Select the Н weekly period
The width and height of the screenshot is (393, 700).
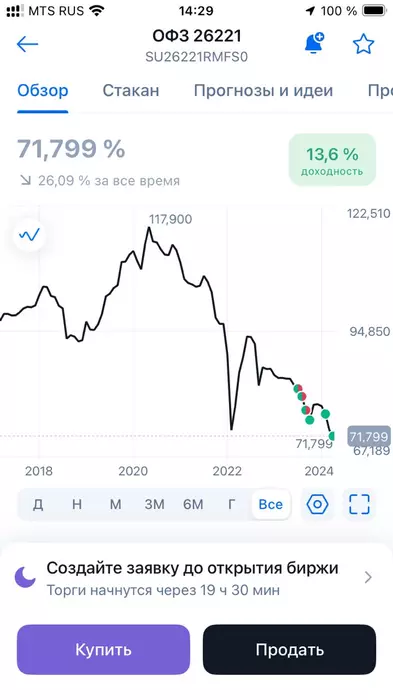[x=77, y=504]
